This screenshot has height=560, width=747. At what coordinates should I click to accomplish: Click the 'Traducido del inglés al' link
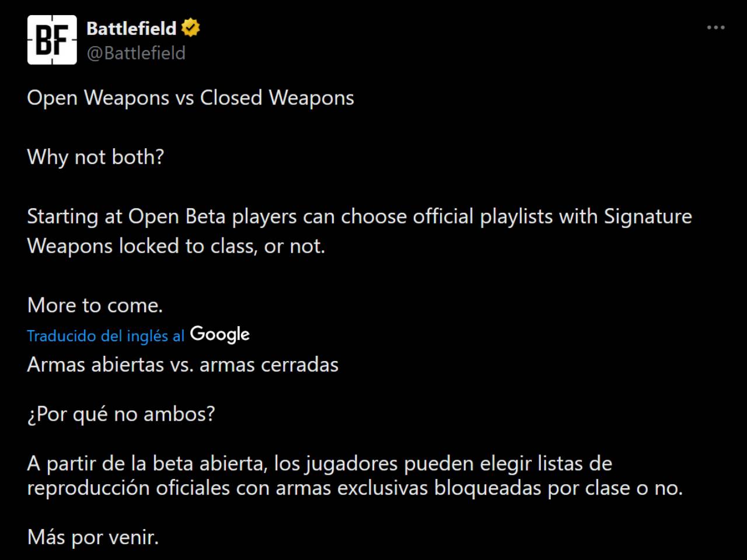106,336
